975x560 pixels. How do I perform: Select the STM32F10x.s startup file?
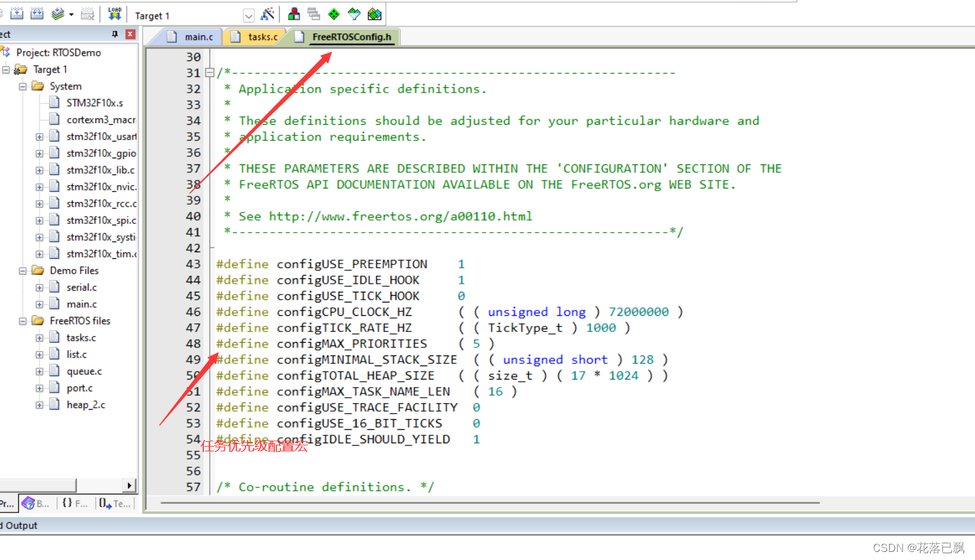[95, 103]
